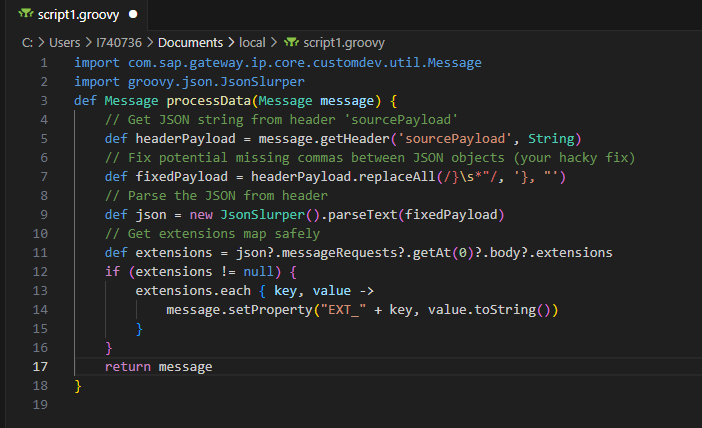Click 'value.toString()' on line 14
Image resolution: width=702 pixels, height=428 pixels.
489,310
